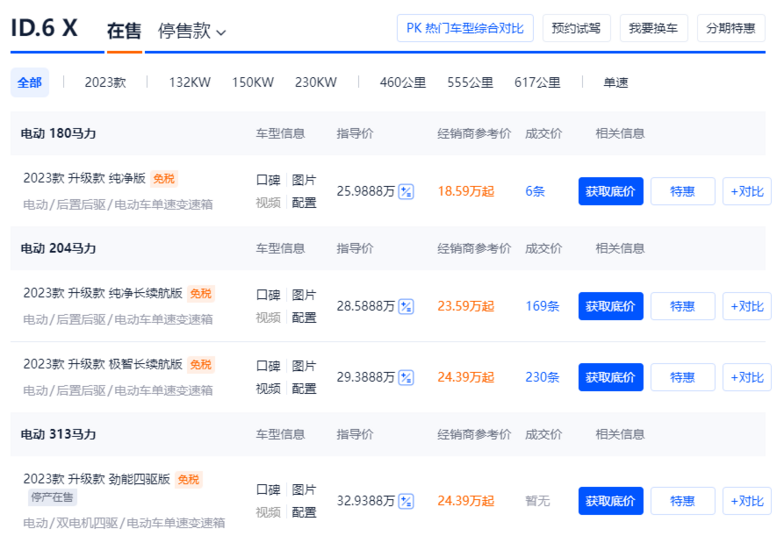Filter by 617公里 range
The image size is (784, 543).
coord(538,82)
